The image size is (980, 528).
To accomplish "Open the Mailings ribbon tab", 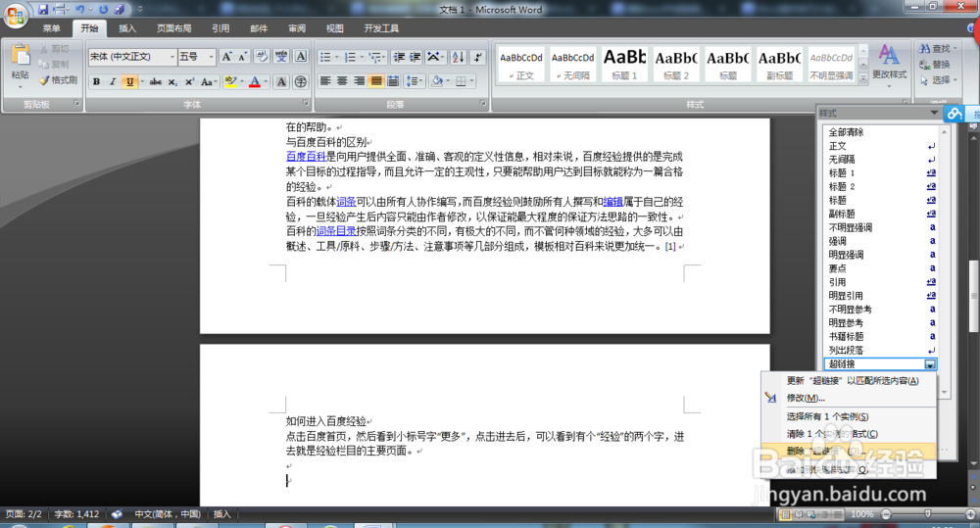I will pos(259,28).
